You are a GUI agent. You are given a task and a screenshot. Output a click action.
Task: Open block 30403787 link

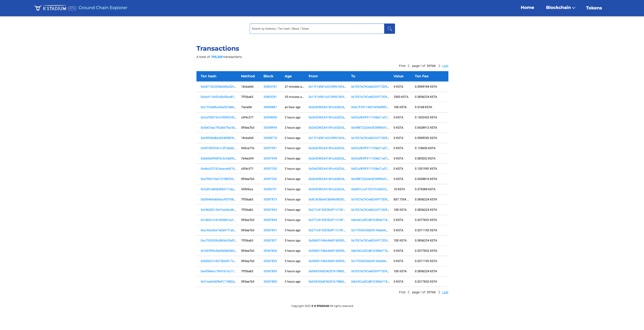click(x=270, y=87)
